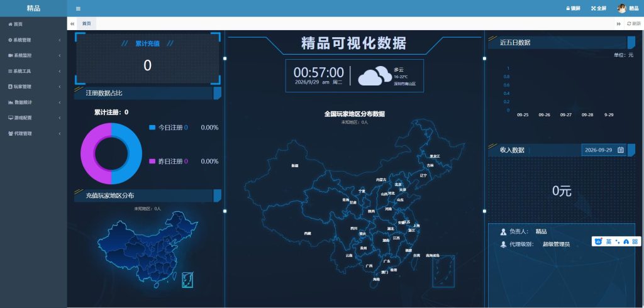Select 台湾 on the large map

pyautogui.click(x=416, y=255)
